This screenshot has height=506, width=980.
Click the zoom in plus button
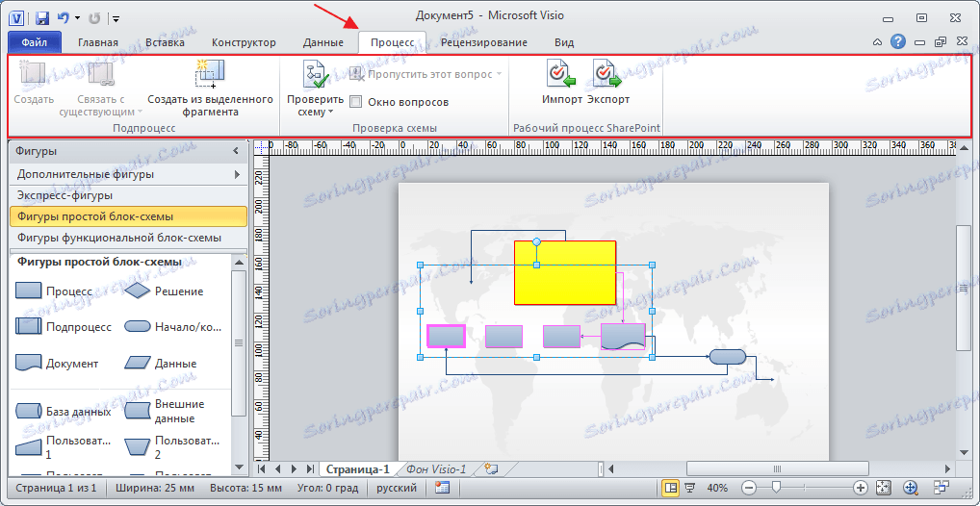click(860, 488)
